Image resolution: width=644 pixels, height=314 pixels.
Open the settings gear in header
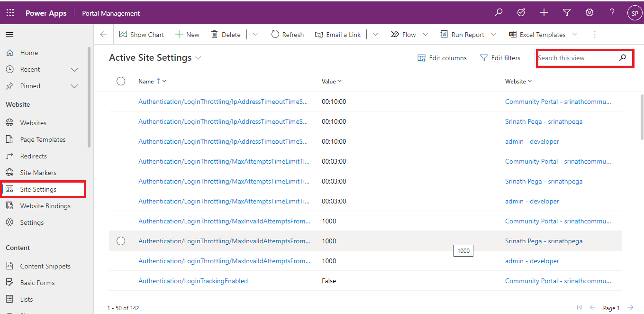(589, 13)
